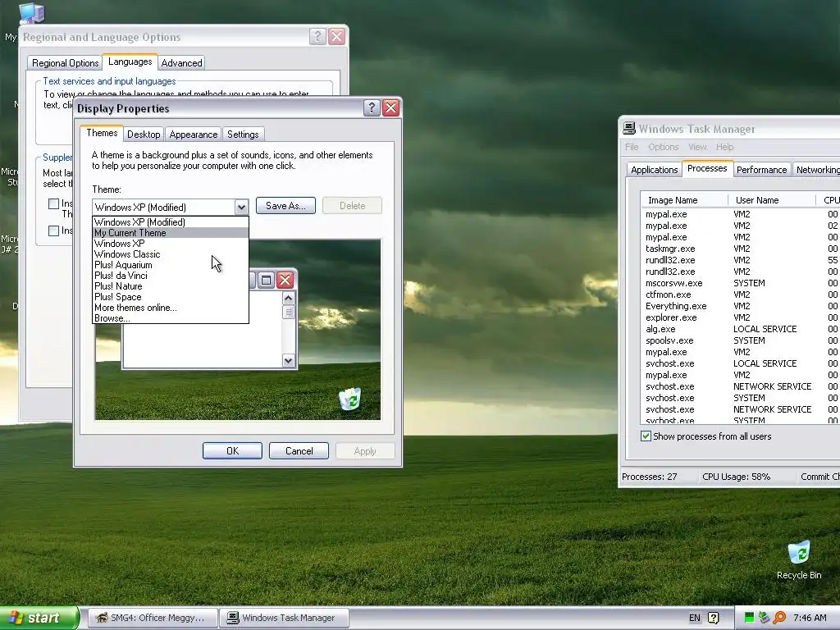This screenshot has height=630, width=840.
Task: Choose More themes online... option
Action: tap(171, 308)
